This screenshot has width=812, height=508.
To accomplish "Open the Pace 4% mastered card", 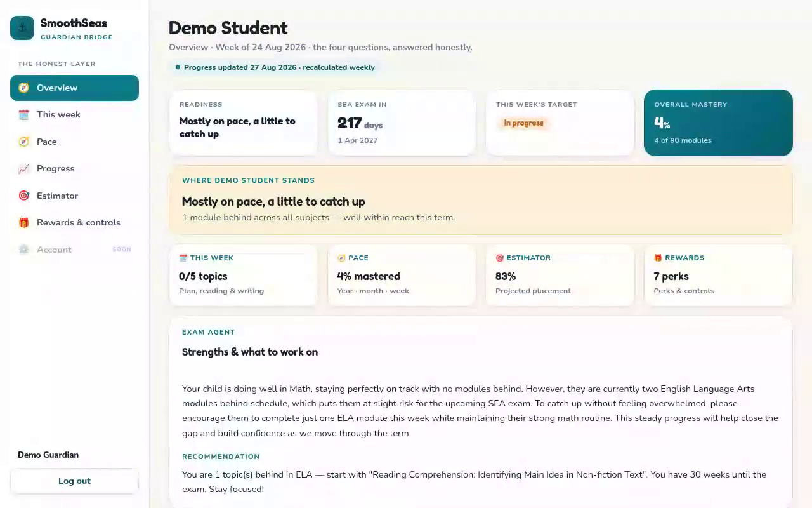I will (x=402, y=275).
